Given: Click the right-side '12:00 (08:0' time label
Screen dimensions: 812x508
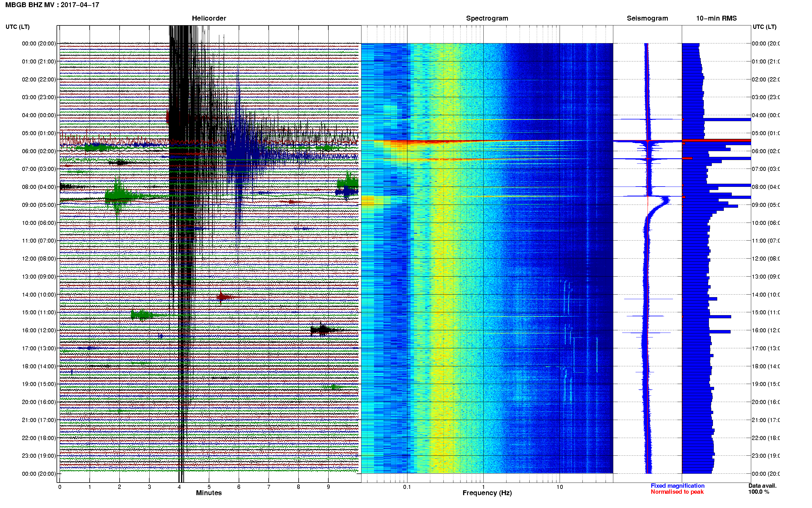Looking at the screenshot, I should coord(766,259).
